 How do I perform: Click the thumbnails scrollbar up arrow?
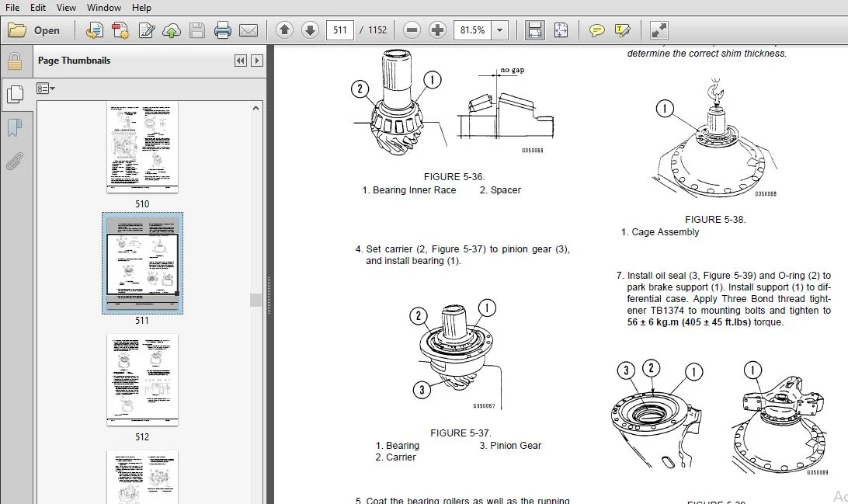(x=255, y=108)
